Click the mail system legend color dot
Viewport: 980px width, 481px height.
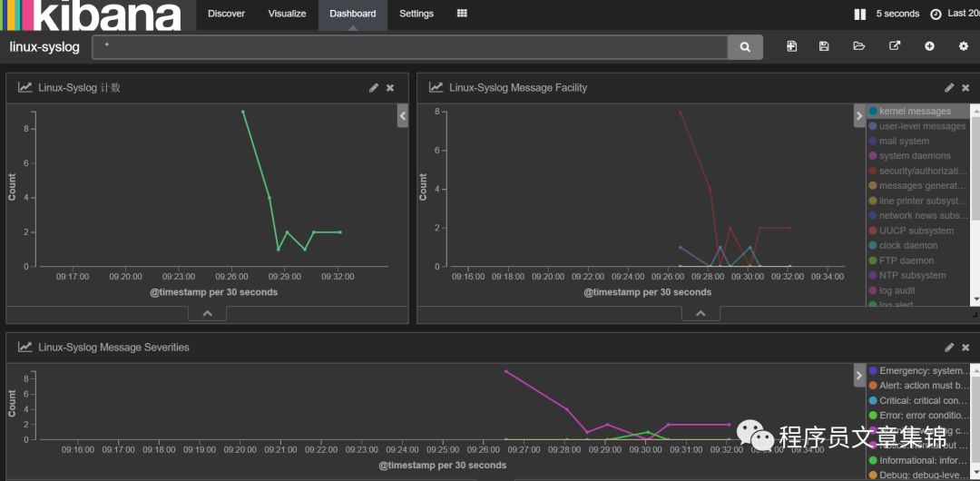pos(873,141)
